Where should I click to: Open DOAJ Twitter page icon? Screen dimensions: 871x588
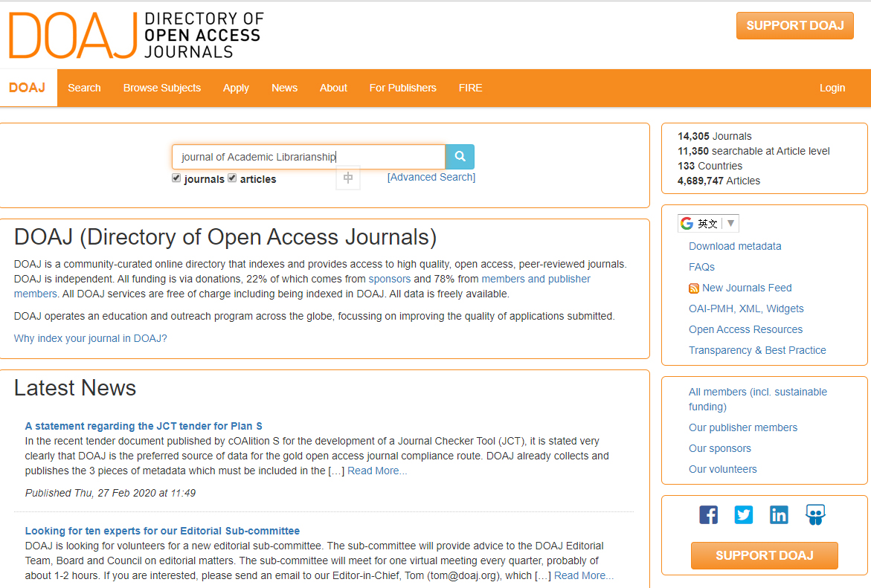743,514
